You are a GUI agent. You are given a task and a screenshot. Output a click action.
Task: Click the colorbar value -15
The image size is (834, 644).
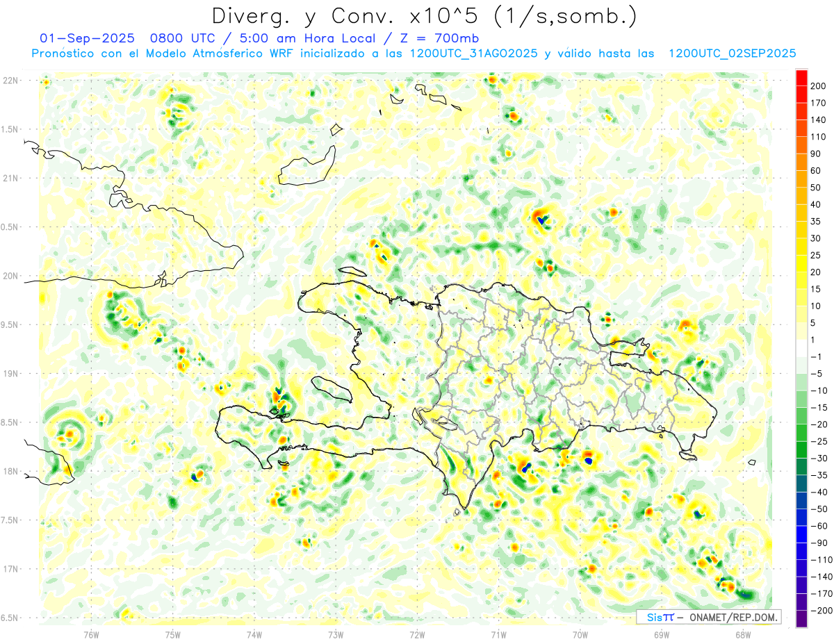point(820,408)
